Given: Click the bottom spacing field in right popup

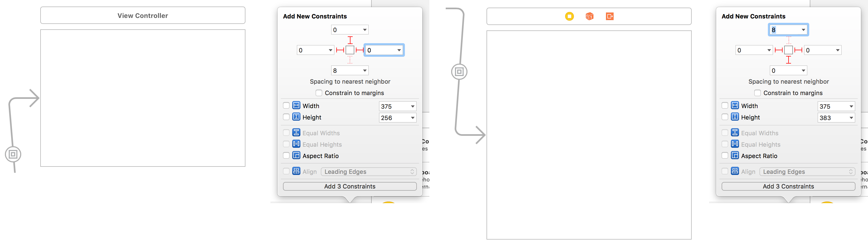Looking at the screenshot, I should [789, 71].
